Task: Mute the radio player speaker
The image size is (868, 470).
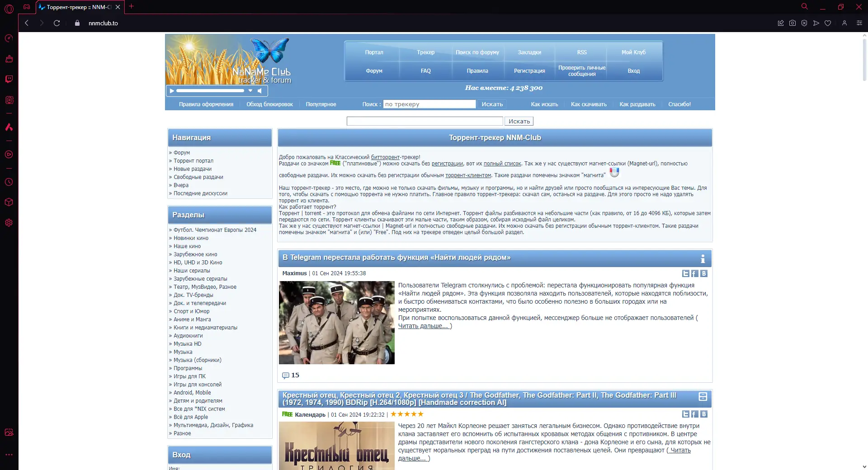Action: click(260, 91)
